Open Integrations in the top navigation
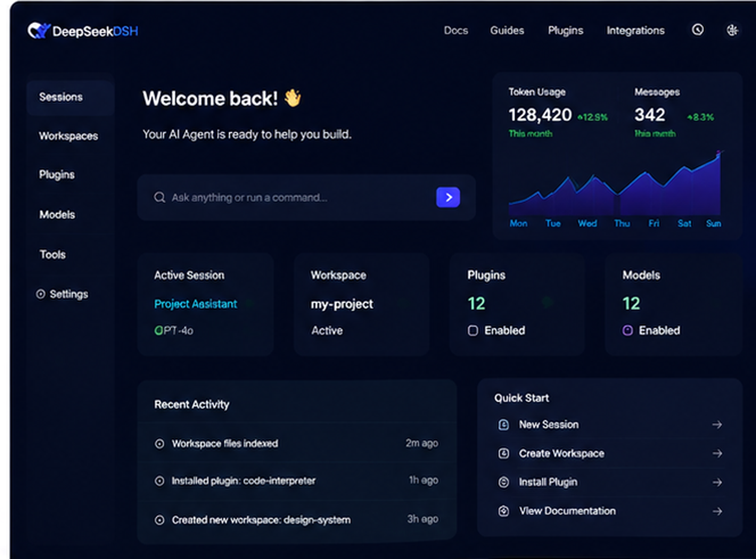This screenshot has height=559, width=756. pyautogui.click(x=636, y=31)
